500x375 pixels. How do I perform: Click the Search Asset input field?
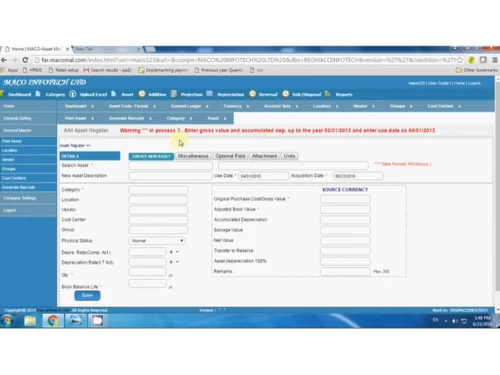170,165
